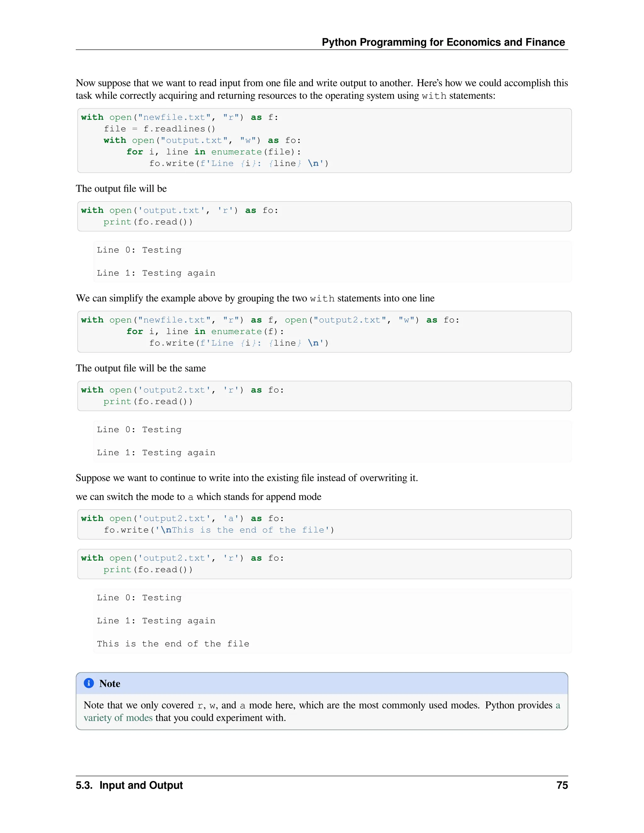Screen dimensions: 644x833
Task: Click the 'Note' heading in the callout box
Action: click(109, 683)
